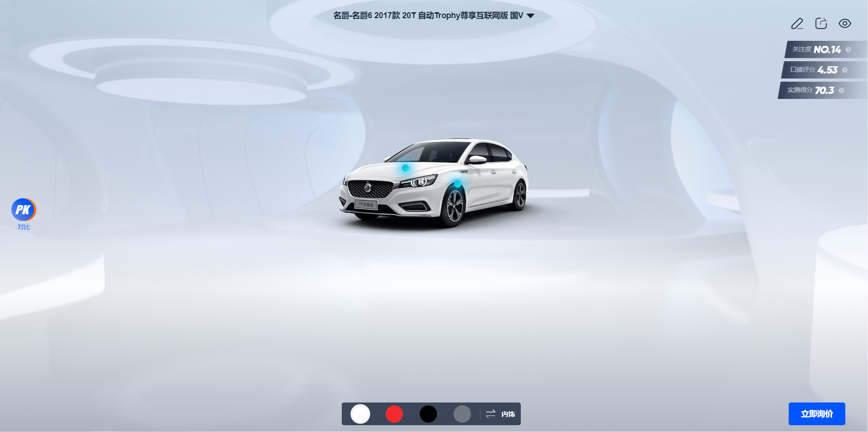Switch to 内饰 interior view
868x432 pixels.
(500, 414)
